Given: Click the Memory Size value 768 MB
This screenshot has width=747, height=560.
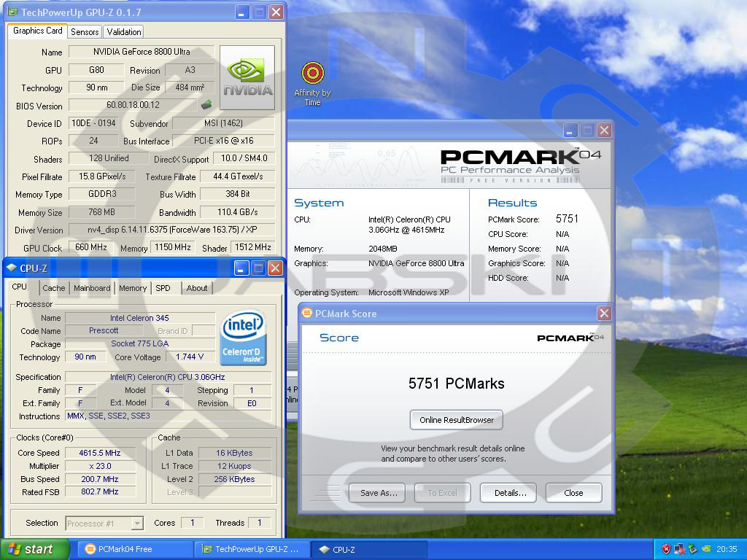Looking at the screenshot, I should tap(102, 212).
